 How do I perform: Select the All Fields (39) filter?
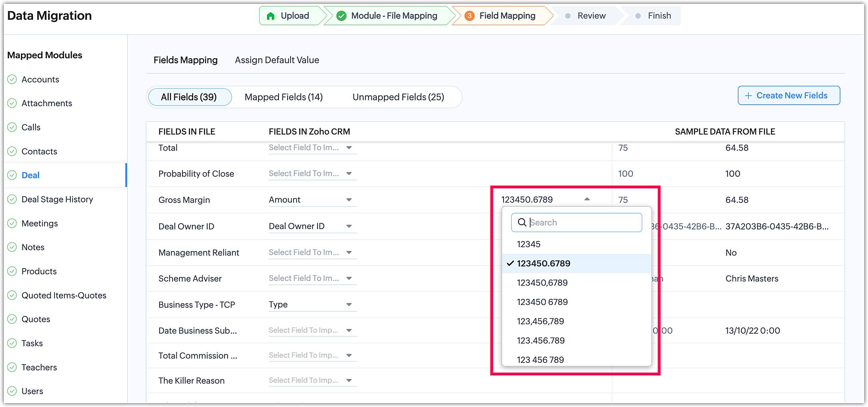(189, 97)
